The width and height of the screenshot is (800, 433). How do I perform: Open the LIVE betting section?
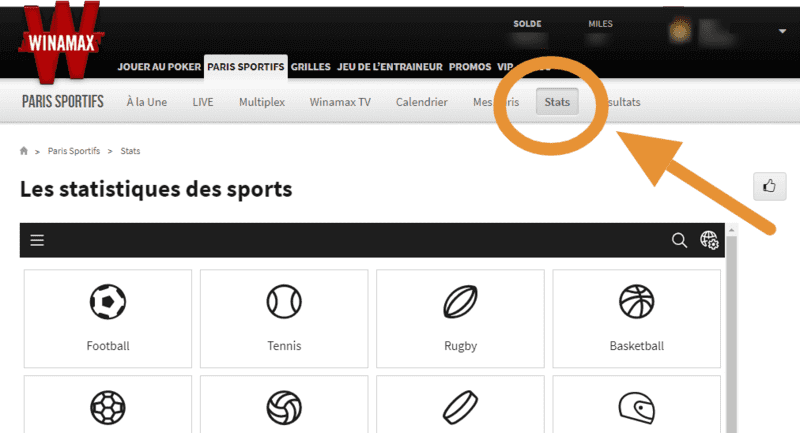(x=203, y=102)
